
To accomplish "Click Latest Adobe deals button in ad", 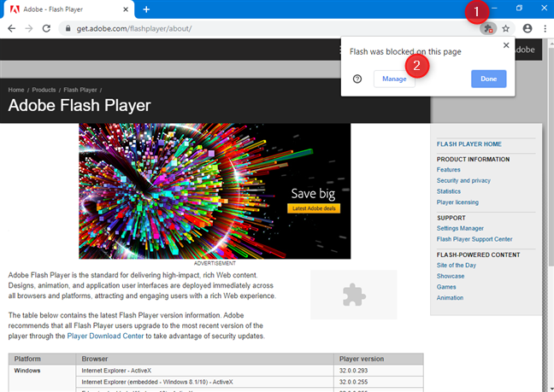I will click(x=314, y=208).
